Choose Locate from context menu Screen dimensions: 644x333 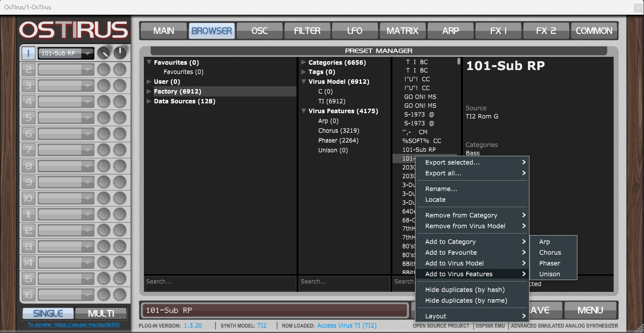click(472, 199)
